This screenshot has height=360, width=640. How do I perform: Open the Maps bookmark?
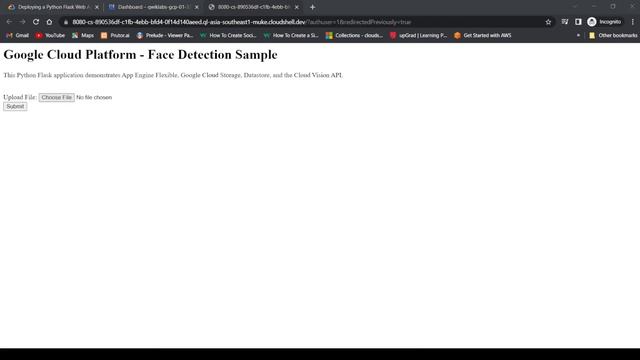tap(83, 36)
